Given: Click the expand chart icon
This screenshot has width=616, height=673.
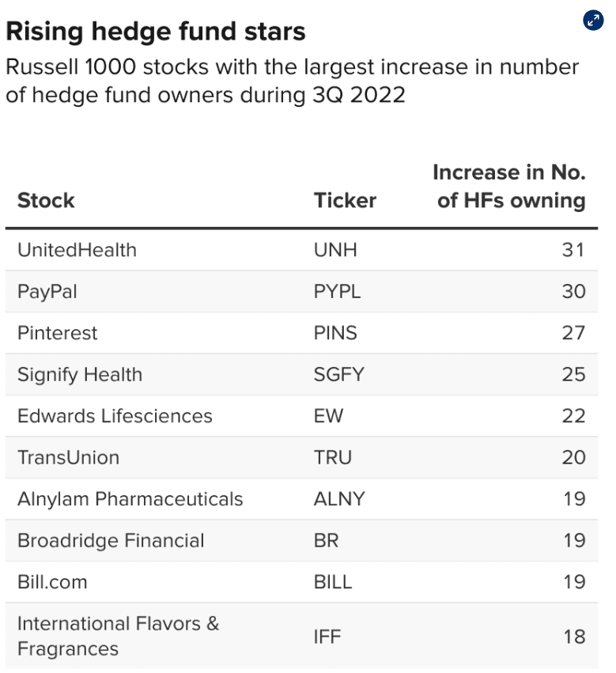Looking at the screenshot, I should pyautogui.click(x=593, y=21).
